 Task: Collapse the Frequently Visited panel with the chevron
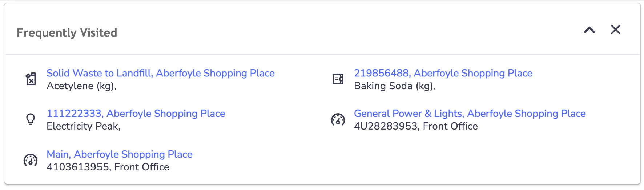pyautogui.click(x=589, y=30)
